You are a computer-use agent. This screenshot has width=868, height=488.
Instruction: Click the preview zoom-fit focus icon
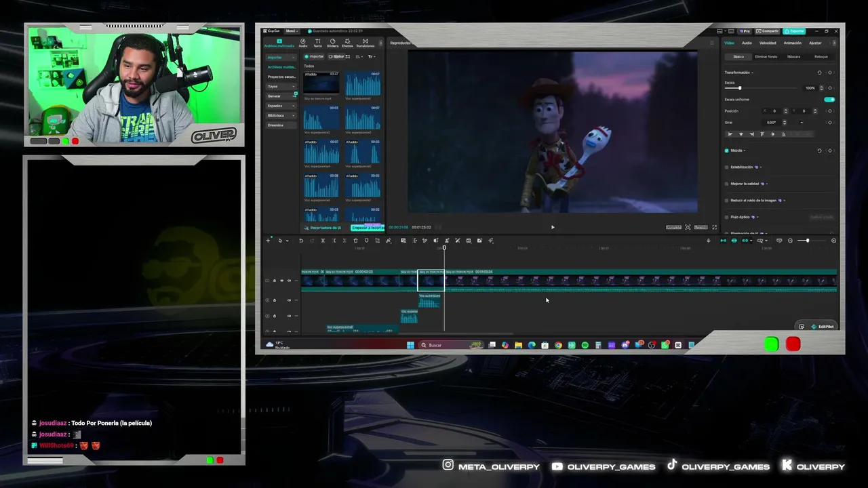coord(688,228)
